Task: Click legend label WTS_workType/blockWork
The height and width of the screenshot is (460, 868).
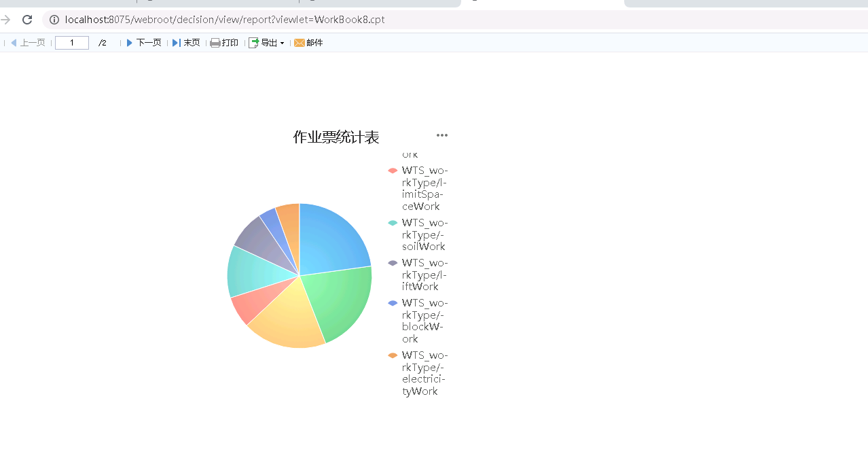Action: pyautogui.click(x=424, y=321)
